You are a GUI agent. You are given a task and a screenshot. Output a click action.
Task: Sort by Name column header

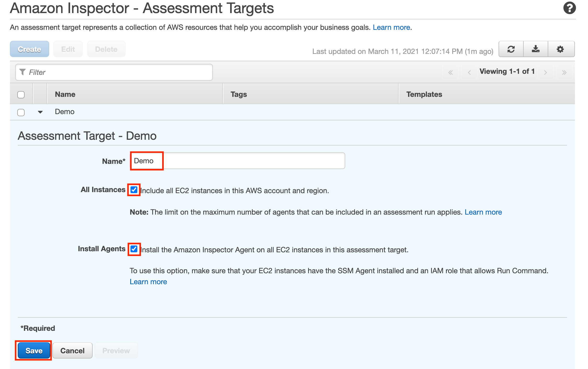pos(135,94)
